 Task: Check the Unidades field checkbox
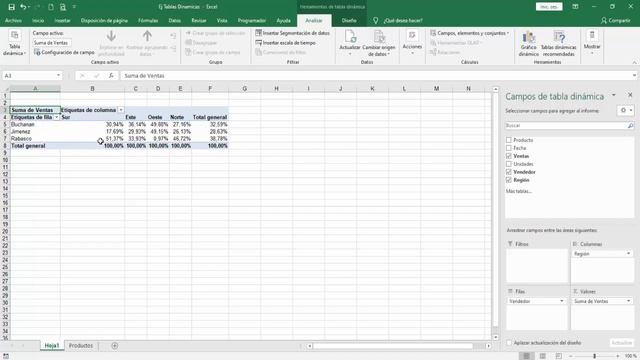tap(509, 164)
